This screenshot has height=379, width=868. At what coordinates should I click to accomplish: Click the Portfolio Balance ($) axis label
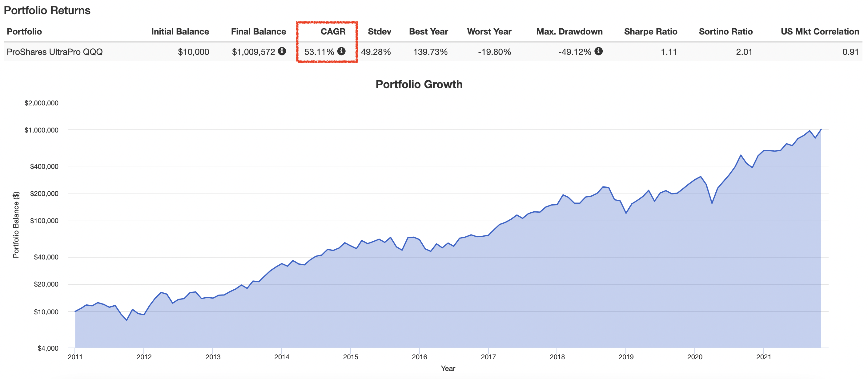[x=16, y=225]
